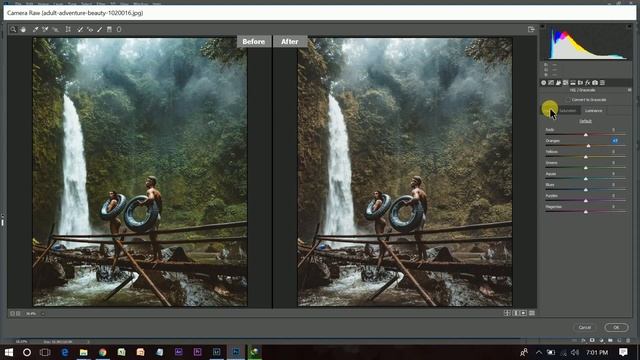Select the Graduated Filter tool

(x=109, y=29)
